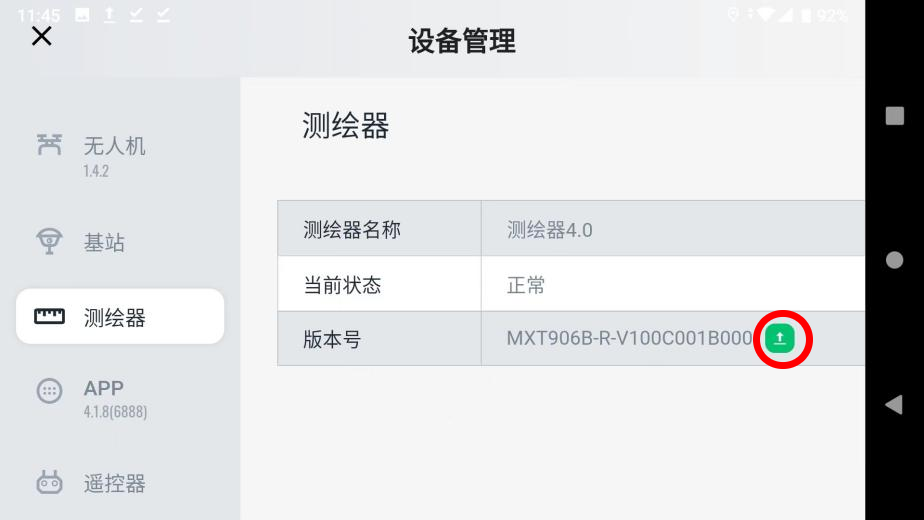This screenshot has width=924, height=520.
Task: Click the drone icon in sidebar
Action: (x=49, y=145)
